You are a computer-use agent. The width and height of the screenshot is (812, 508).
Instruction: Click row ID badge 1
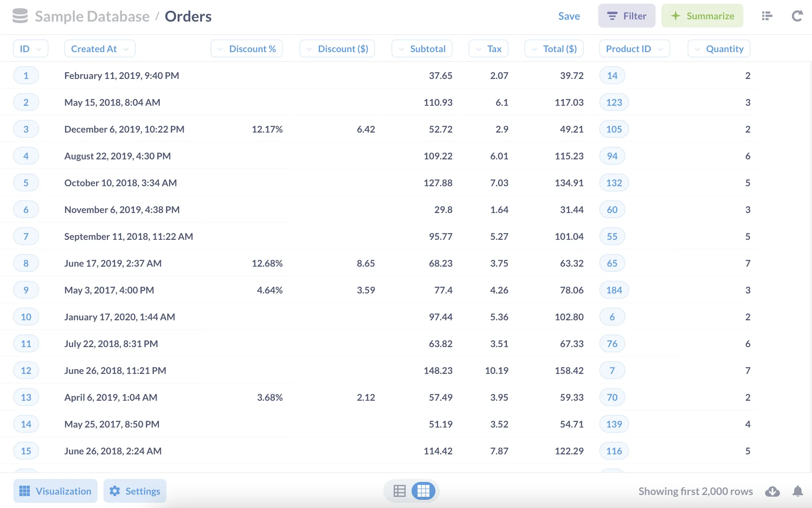26,75
